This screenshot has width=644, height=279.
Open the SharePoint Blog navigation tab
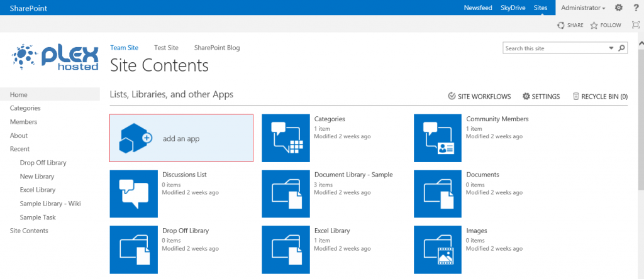[x=217, y=48]
